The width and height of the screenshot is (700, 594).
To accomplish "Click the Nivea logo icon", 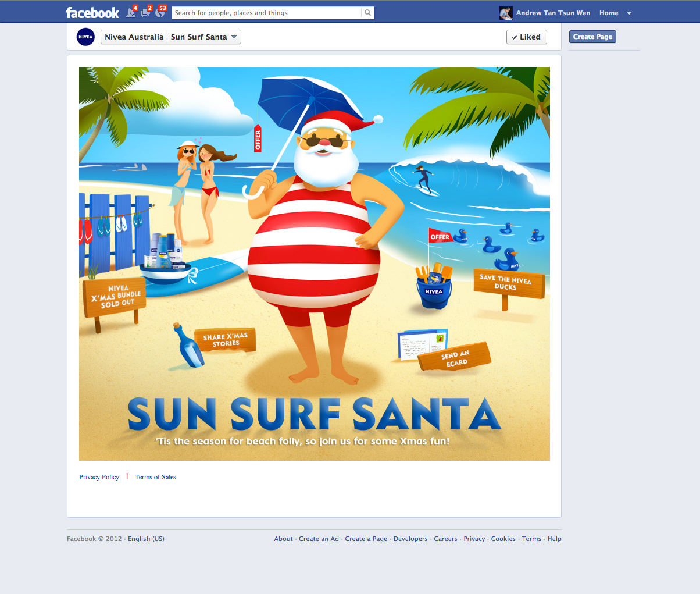I will [x=85, y=37].
